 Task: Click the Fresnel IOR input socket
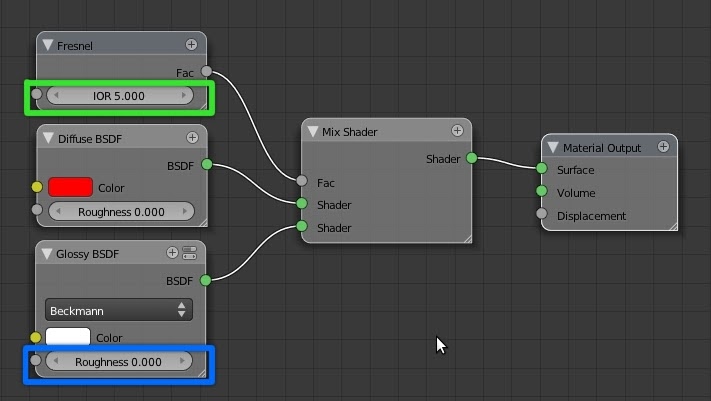point(37,94)
